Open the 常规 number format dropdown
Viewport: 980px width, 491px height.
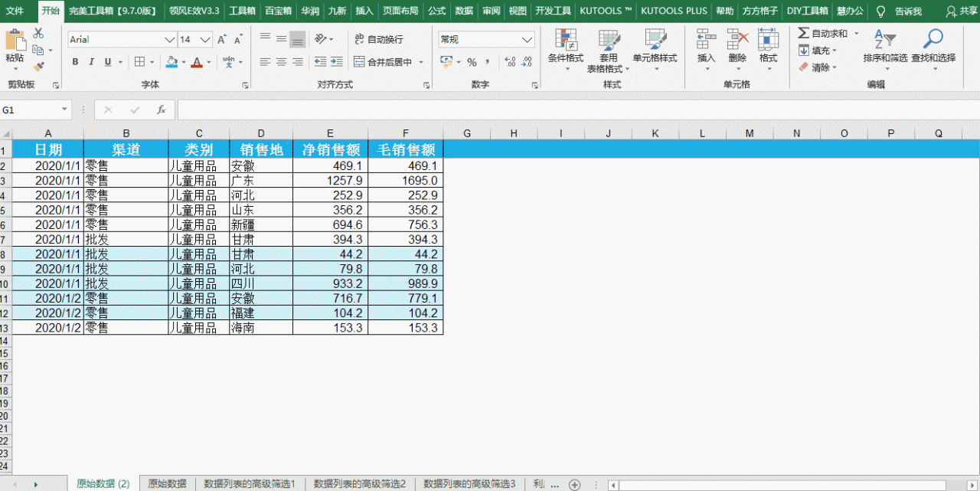click(x=528, y=40)
